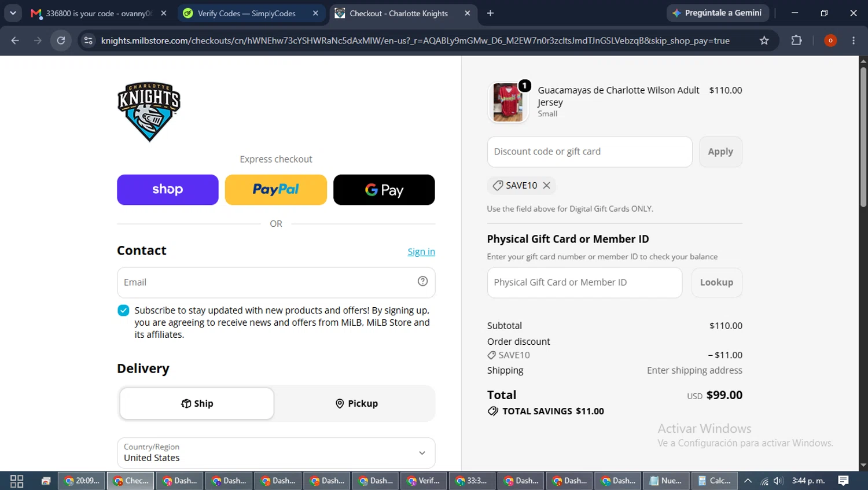
Task: Select the Checkout - Charlotte Knights tab
Action: point(399,13)
